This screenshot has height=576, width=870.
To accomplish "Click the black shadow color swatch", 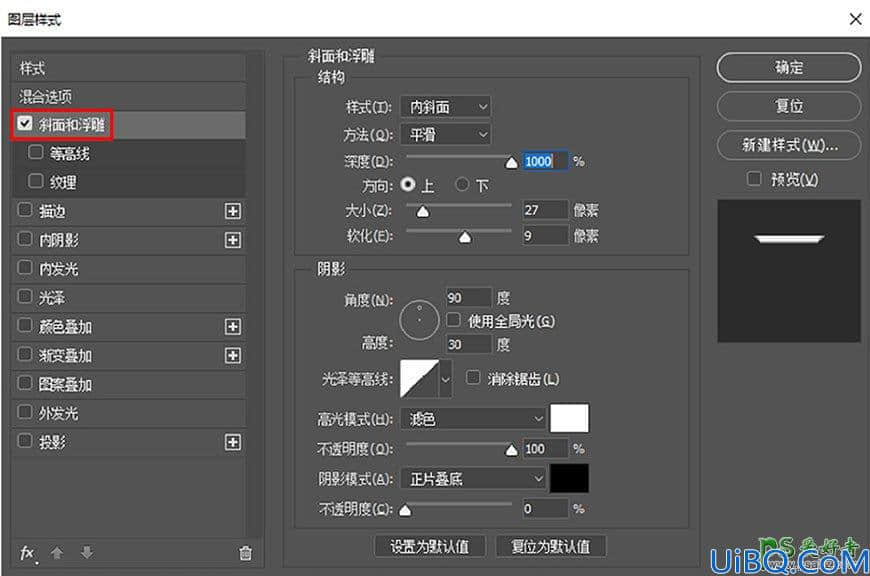I will click(569, 478).
